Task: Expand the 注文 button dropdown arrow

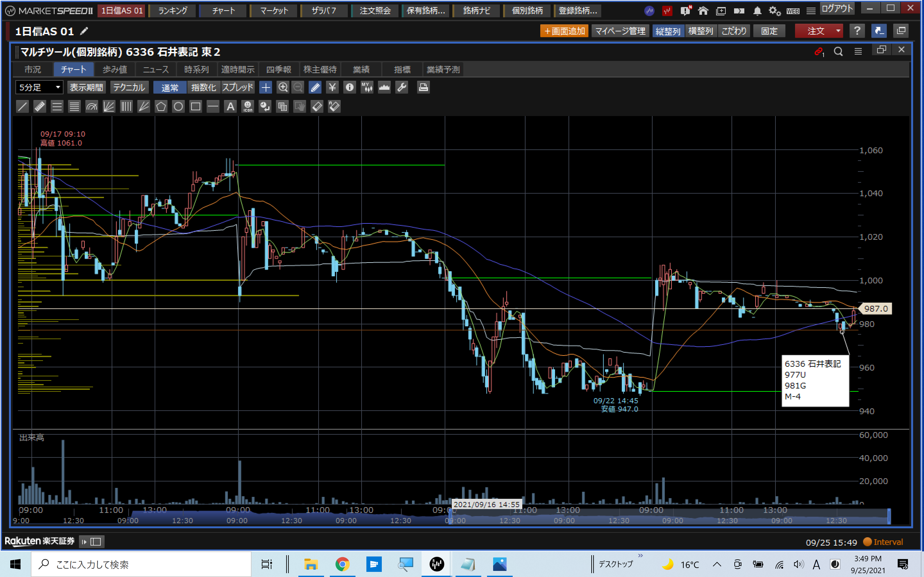Action: 838,31
